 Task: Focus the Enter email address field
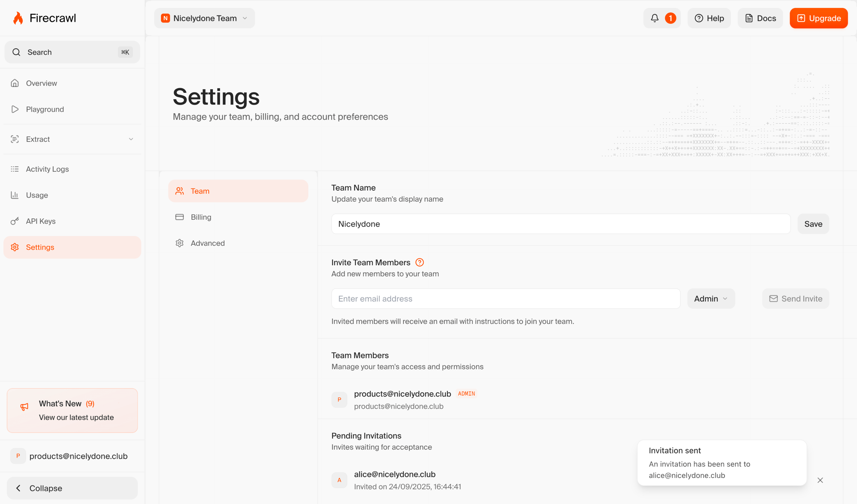[506, 298]
